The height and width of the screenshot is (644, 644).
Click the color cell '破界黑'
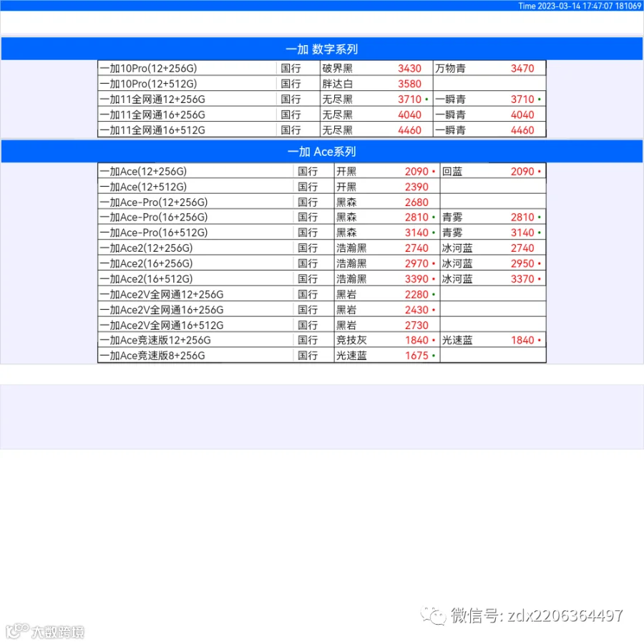click(x=337, y=68)
